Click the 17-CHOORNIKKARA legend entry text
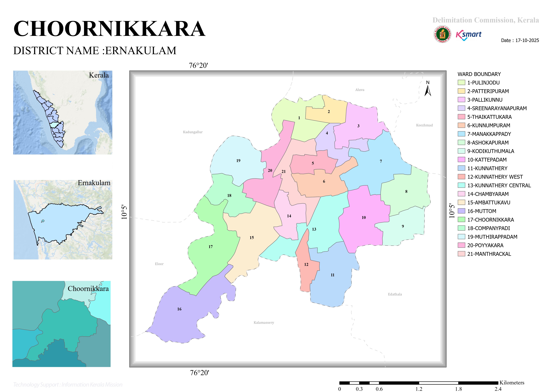 click(490, 220)
